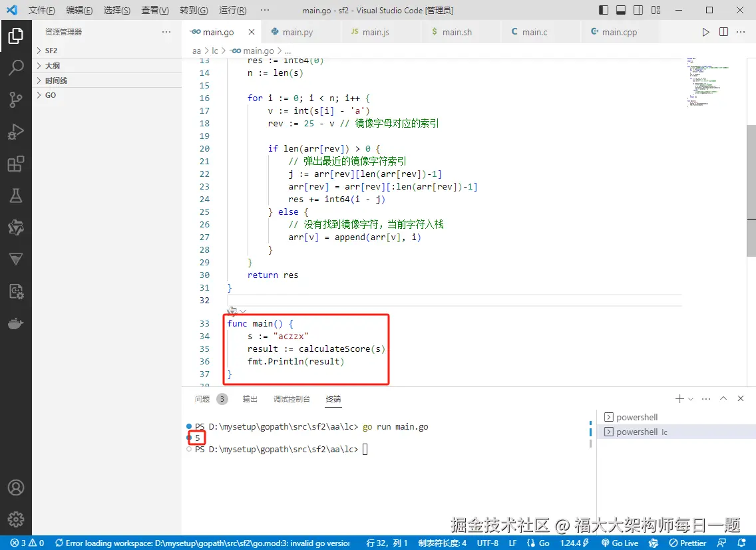Image resolution: width=756 pixels, height=550 pixels.
Task: Open the Explorer view in activity bar
Action: (x=15, y=36)
